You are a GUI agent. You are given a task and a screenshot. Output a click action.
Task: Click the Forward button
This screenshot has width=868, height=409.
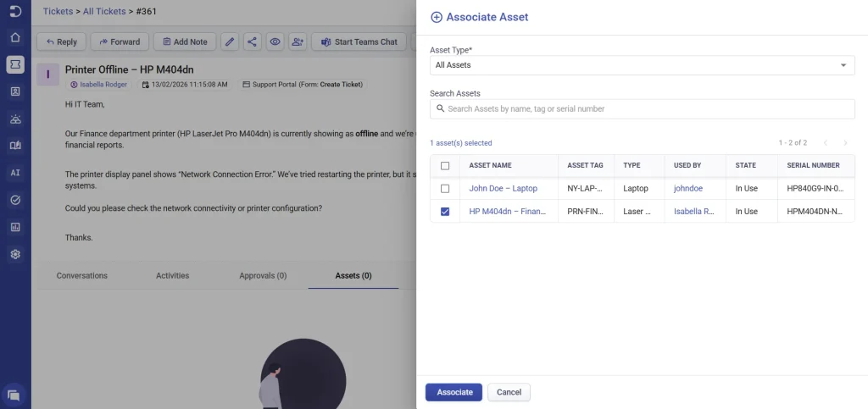[x=120, y=42]
